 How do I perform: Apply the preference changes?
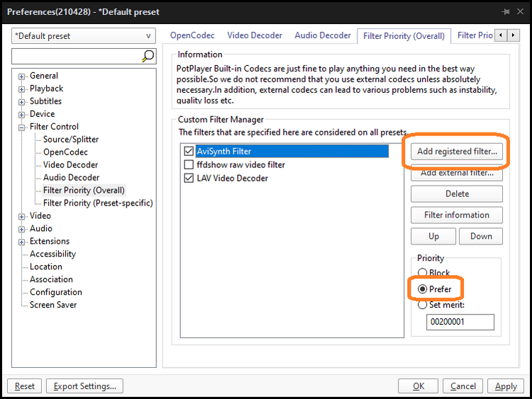tap(506, 386)
